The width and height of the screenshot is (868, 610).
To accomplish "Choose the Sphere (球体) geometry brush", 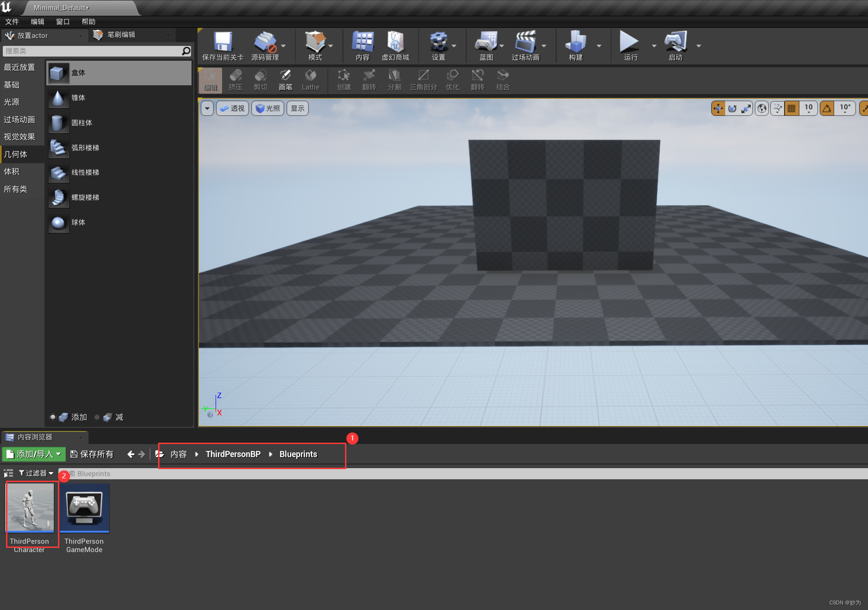I will 119,222.
